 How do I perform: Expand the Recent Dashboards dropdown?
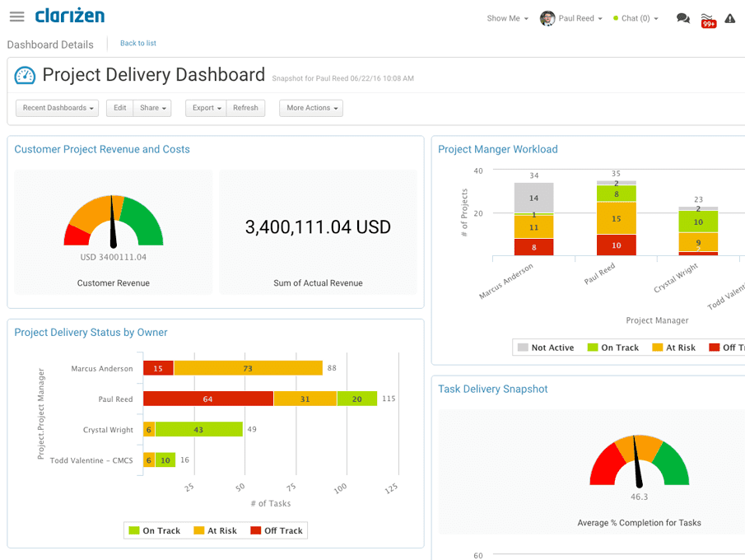pos(56,108)
